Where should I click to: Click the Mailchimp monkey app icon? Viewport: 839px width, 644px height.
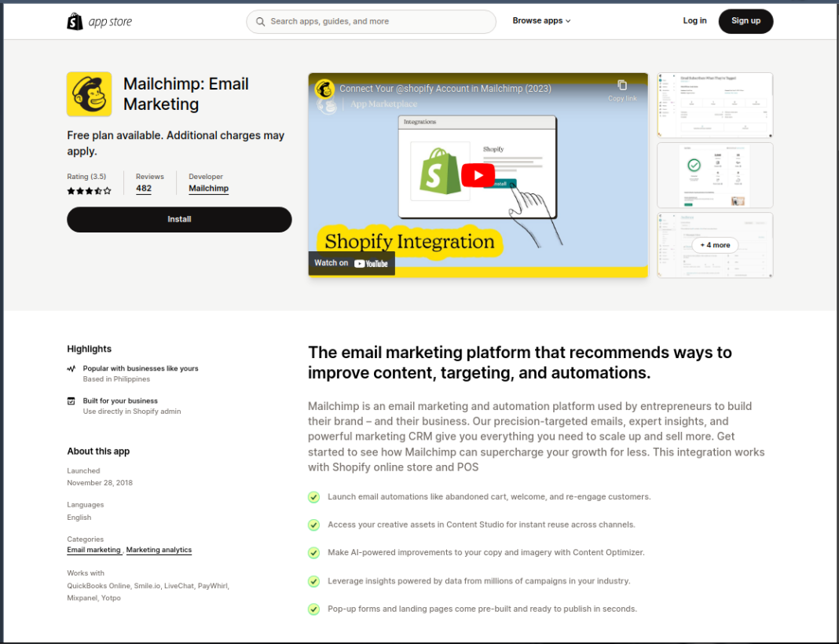(89, 93)
